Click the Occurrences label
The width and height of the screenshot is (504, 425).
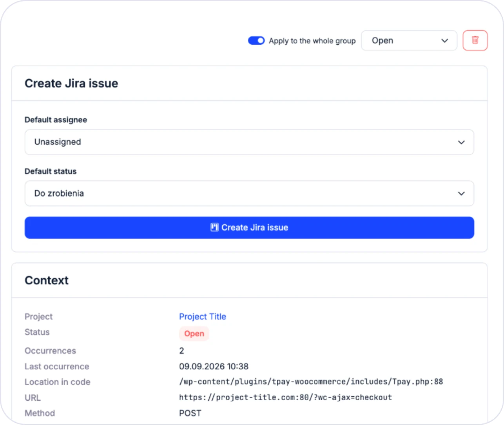click(x=50, y=351)
